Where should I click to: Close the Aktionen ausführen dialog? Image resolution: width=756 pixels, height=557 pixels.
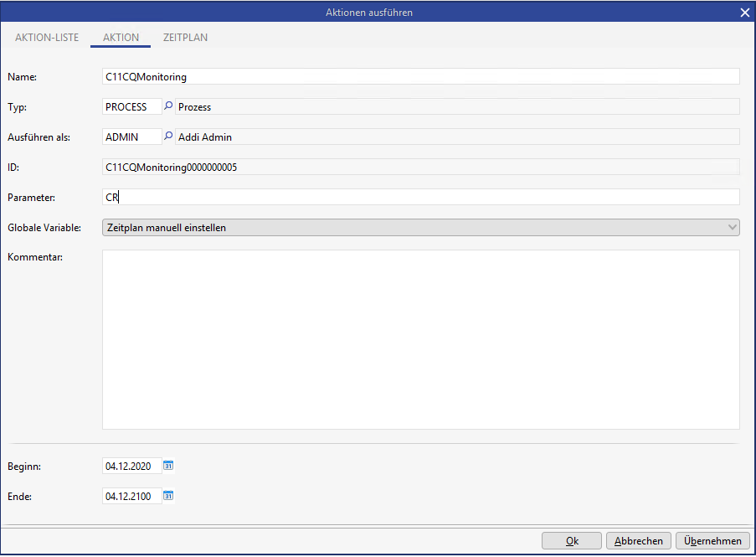744,13
